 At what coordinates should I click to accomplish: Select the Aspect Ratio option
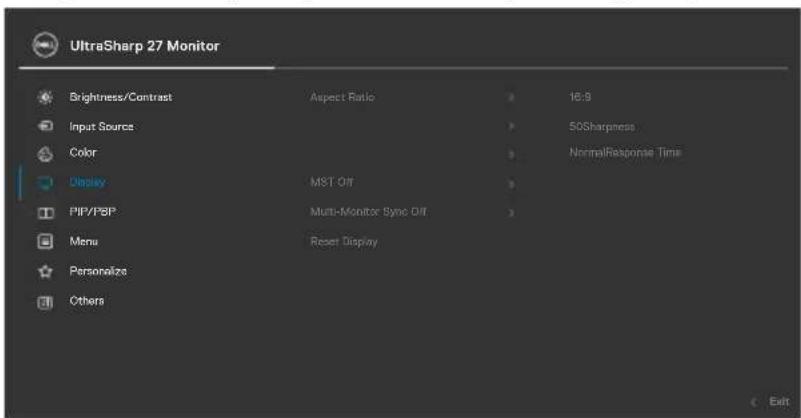(x=342, y=97)
